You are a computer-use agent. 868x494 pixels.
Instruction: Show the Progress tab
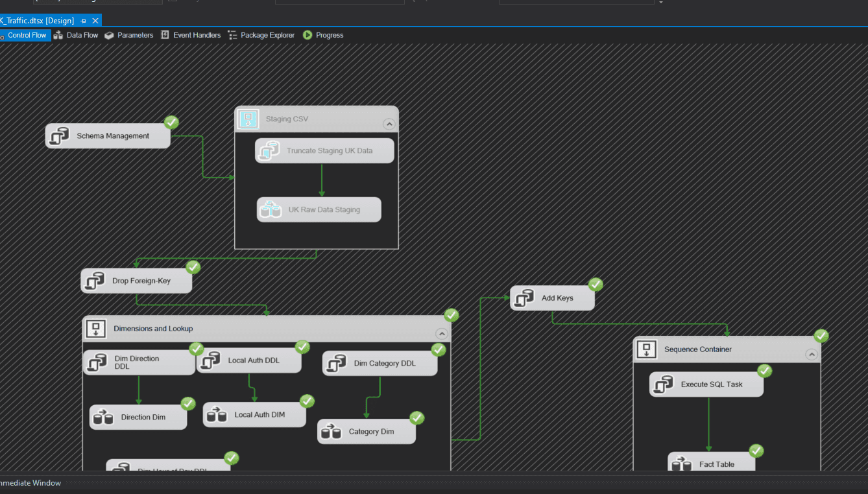pos(323,35)
